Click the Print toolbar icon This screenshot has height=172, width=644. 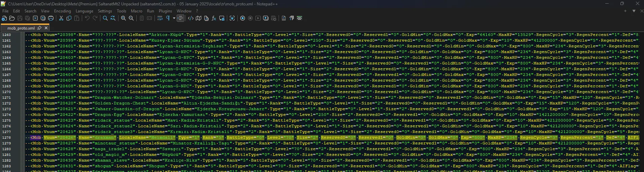tap(51, 18)
